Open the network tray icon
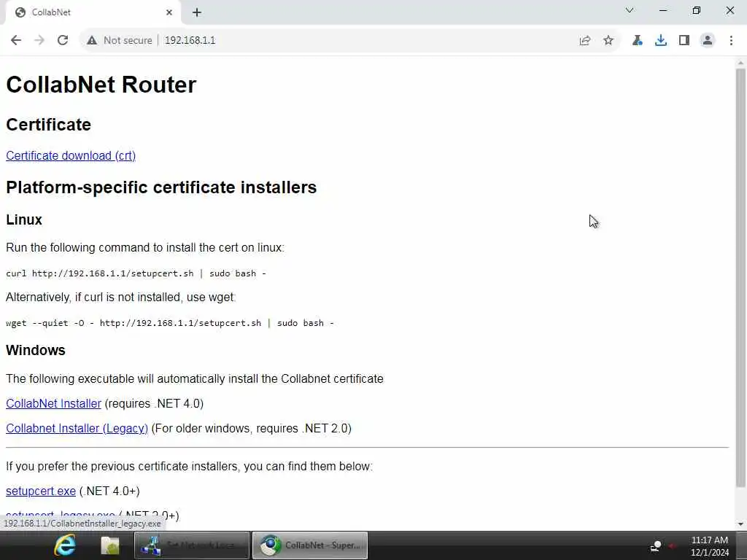747x560 pixels. pyautogui.click(x=656, y=545)
